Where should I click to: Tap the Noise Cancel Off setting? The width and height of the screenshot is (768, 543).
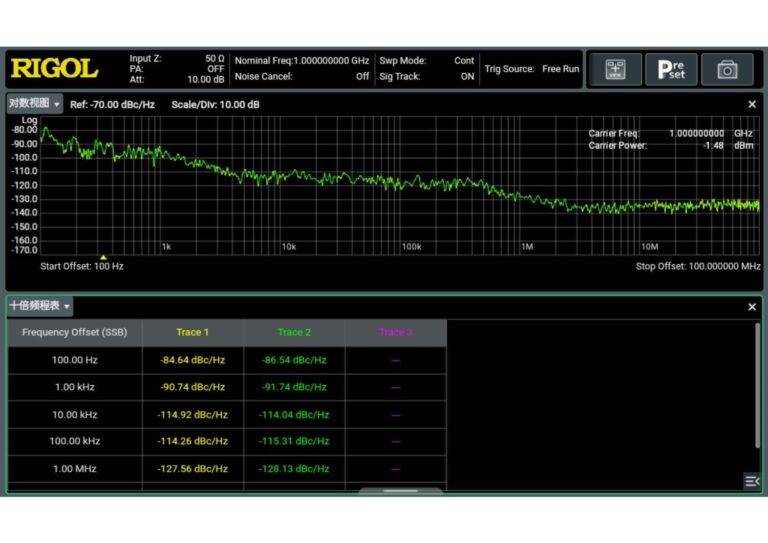click(302, 76)
